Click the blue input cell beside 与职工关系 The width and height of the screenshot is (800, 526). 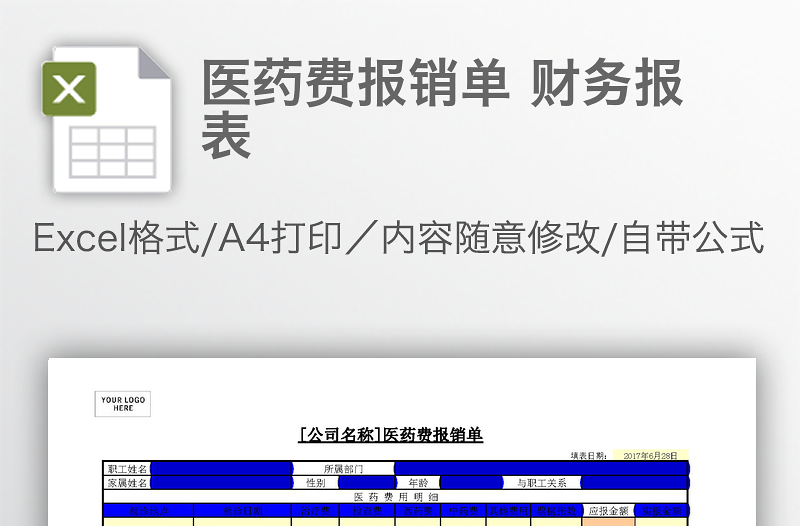pos(635,483)
